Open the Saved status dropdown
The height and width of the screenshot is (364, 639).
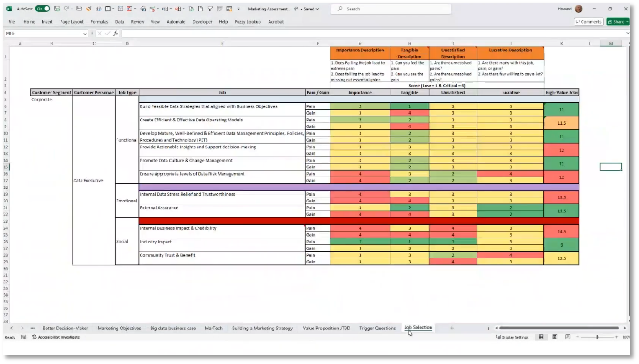tap(310, 9)
